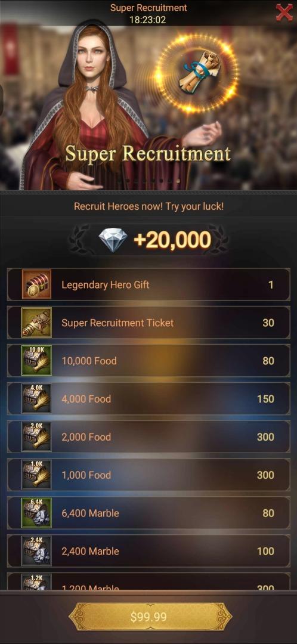297x644 pixels.
Task: Tap the Super Recruitment Ticket scroll icon
Action: click(36, 323)
